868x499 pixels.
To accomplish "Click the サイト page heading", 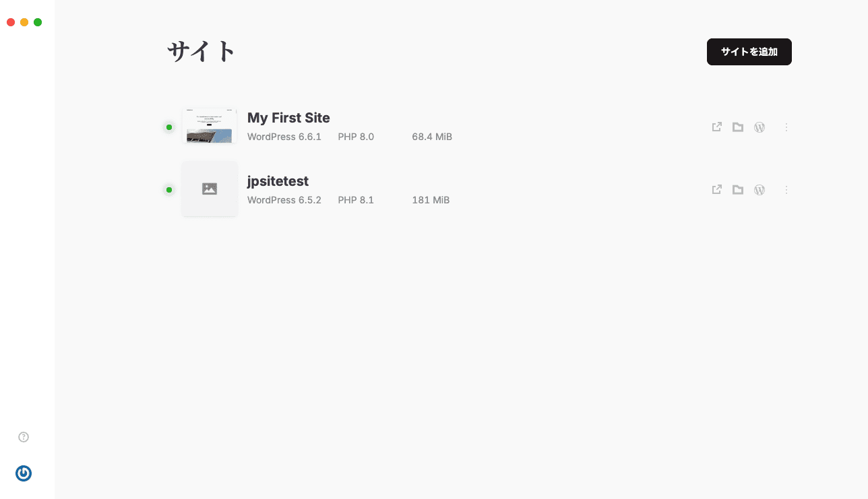I will pyautogui.click(x=201, y=51).
